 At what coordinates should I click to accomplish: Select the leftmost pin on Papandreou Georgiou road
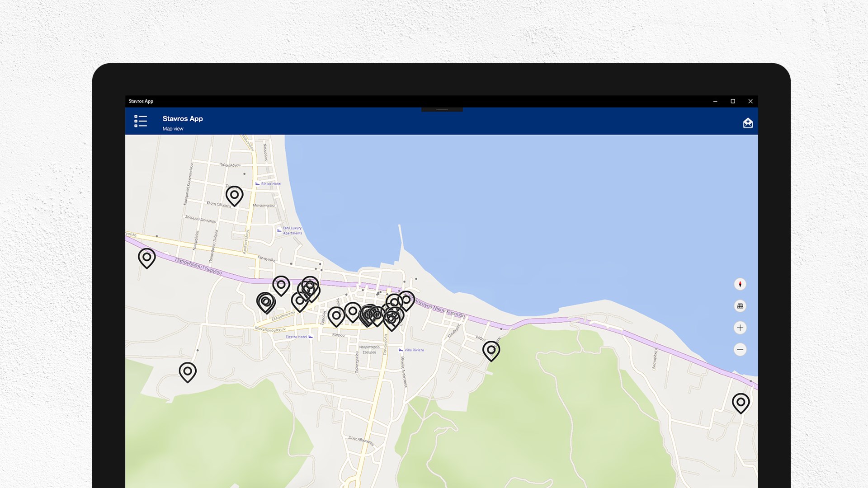146,258
